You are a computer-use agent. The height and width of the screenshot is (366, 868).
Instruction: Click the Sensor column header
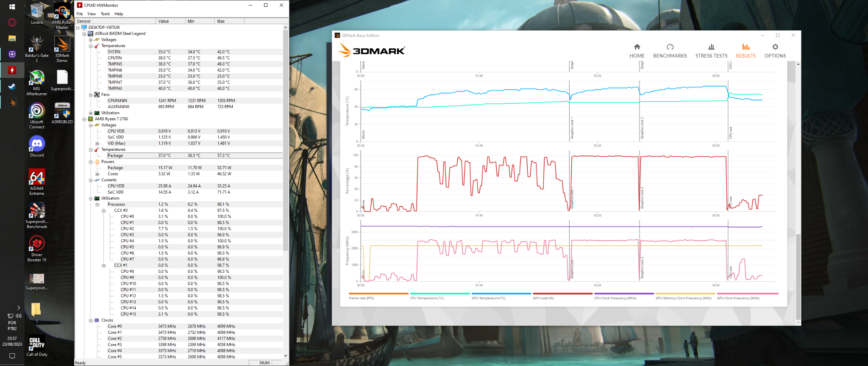(116, 21)
